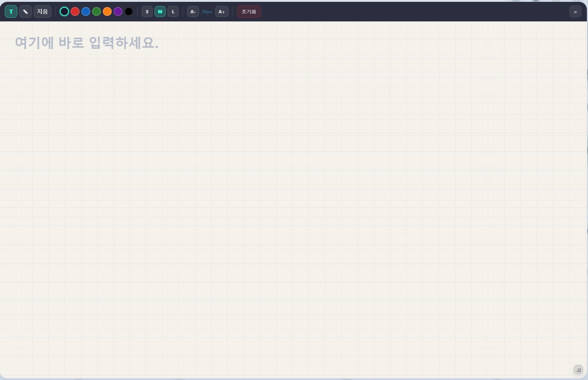Select the purple color swatch
The image size is (588, 380).
pyautogui.click(x=118, y=12)
